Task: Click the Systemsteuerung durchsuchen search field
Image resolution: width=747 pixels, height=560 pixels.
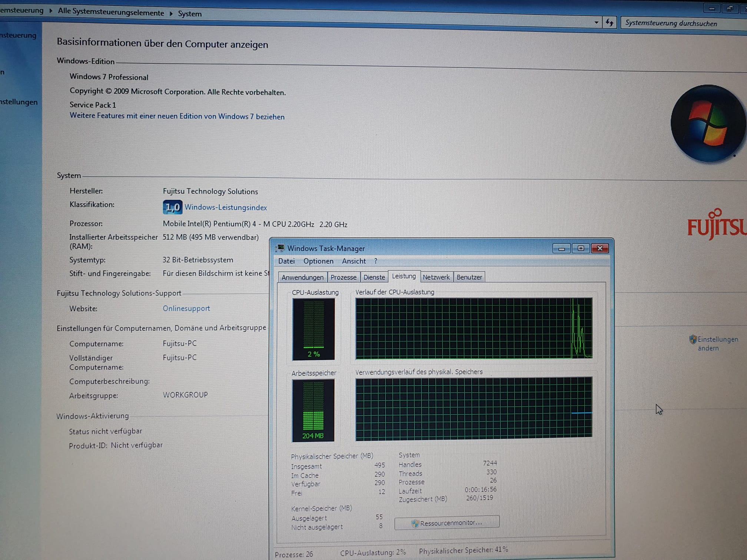Action: click(684, 23)
